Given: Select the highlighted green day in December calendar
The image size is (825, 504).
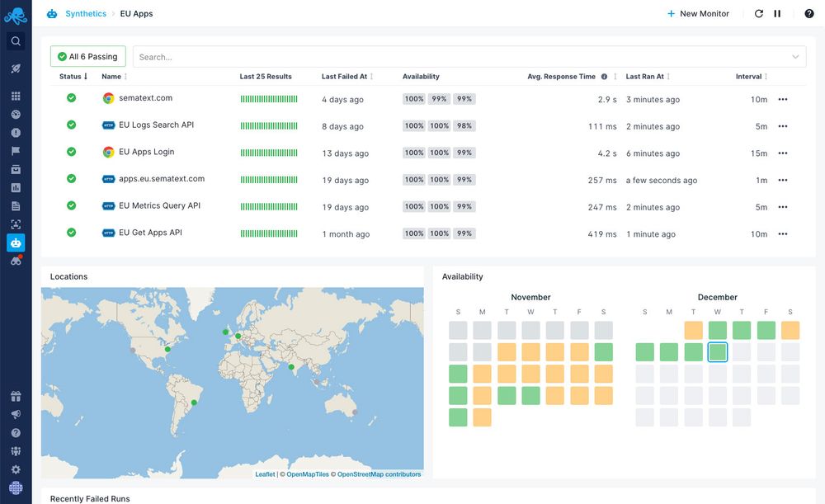Looking at the screenshot, I should tap(718, 352).
